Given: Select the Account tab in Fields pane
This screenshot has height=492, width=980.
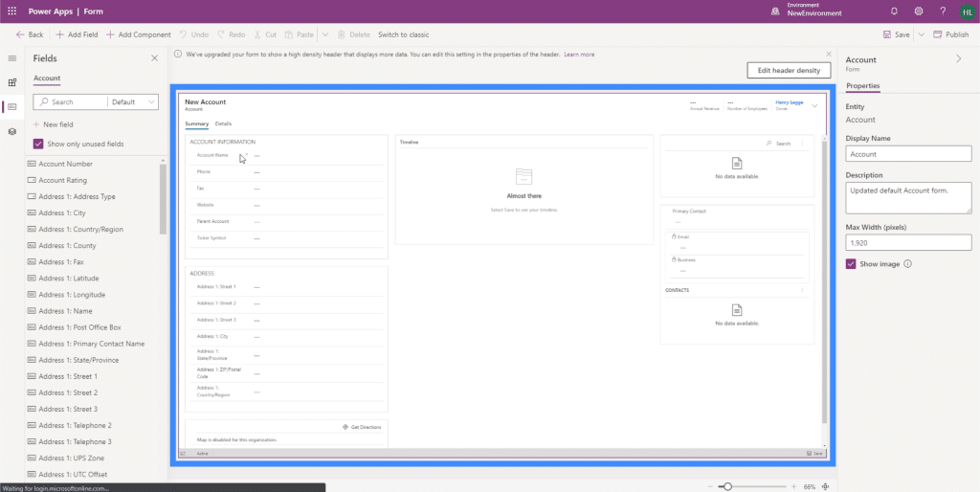Looking at the screenshot, I should coord(47,78).
